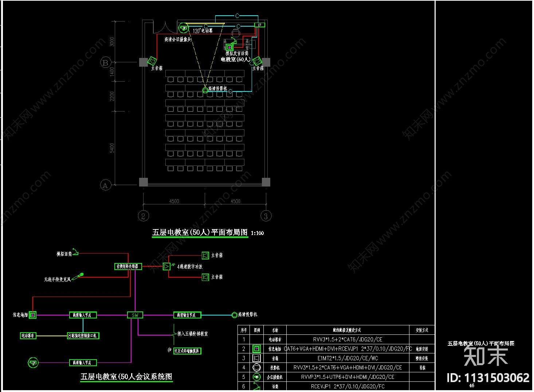Click the 五层电教室(50人会议系统图 title
The width and height of the screenshot is (534, 392).
point(126,377)
